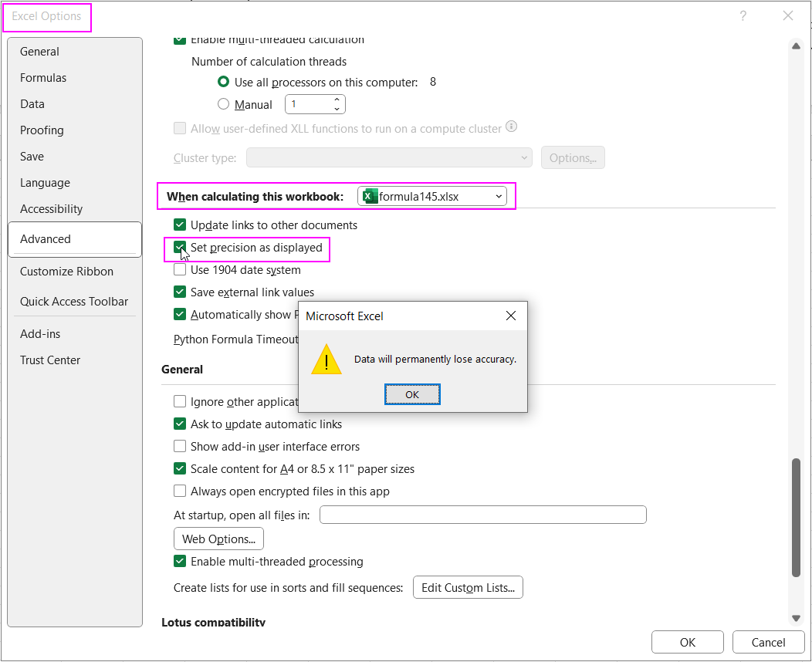Close the Microsoft Excel warning dialog
The image size is (812, 662).
pos(510,316)
